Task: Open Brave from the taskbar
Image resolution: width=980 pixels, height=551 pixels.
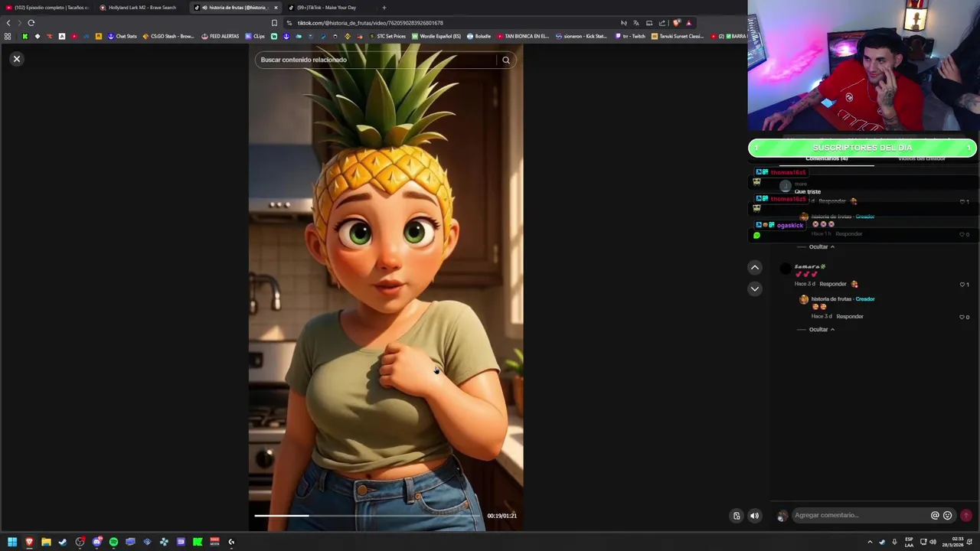Action: [29, 542]
